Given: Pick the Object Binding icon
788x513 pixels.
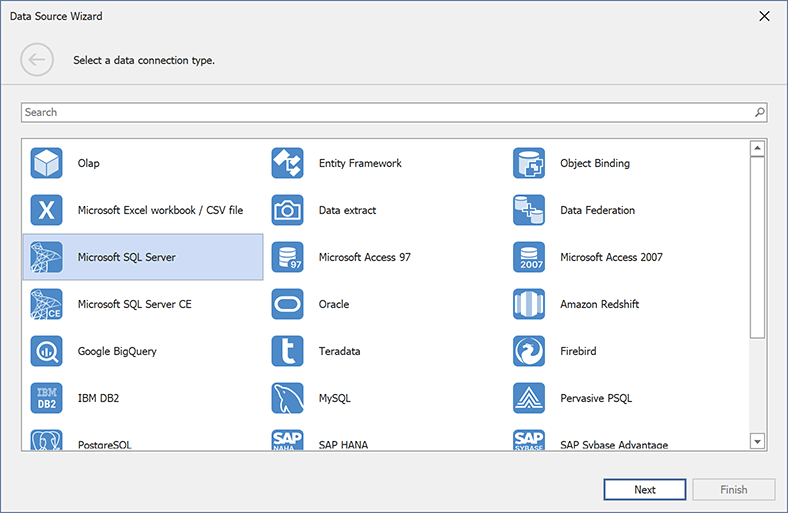Looking at the screenshot, I should pos(529,163).
